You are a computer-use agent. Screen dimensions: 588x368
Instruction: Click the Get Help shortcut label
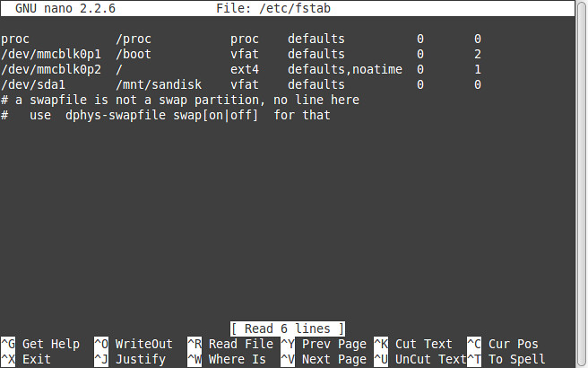[50, 344]
